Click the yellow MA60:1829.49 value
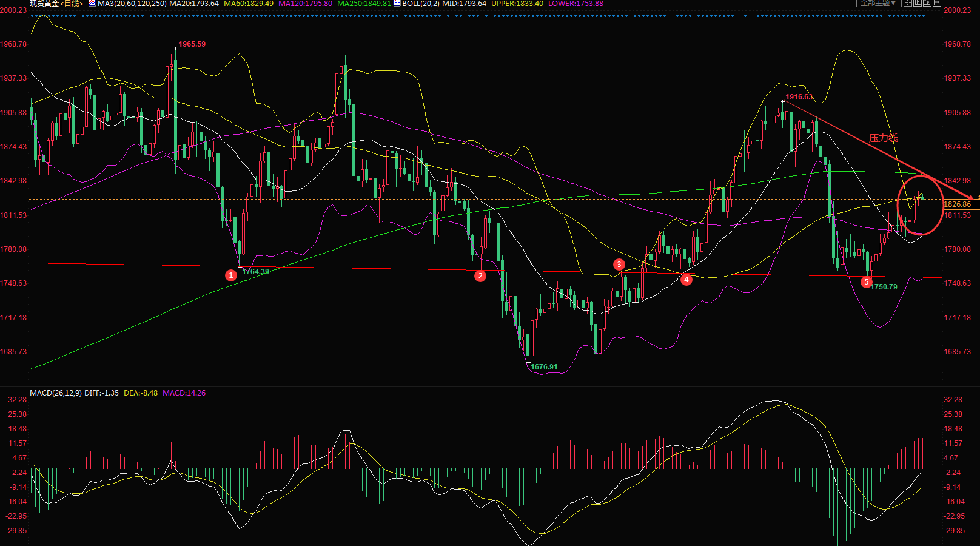This screenshot has width=980, height=546. point(249,4)
